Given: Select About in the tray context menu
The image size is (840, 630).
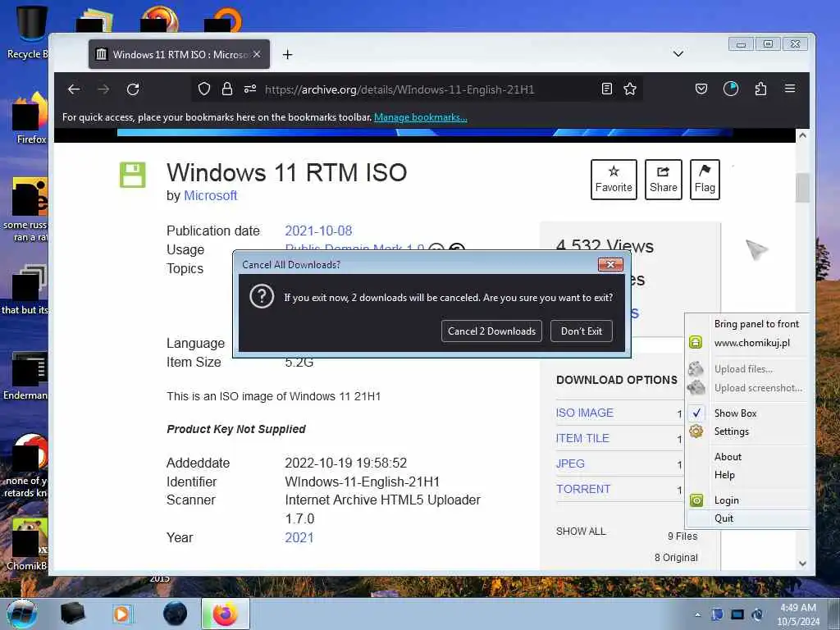Looking at the screenshot, I should pyautogui.click(x=748, y=457).
